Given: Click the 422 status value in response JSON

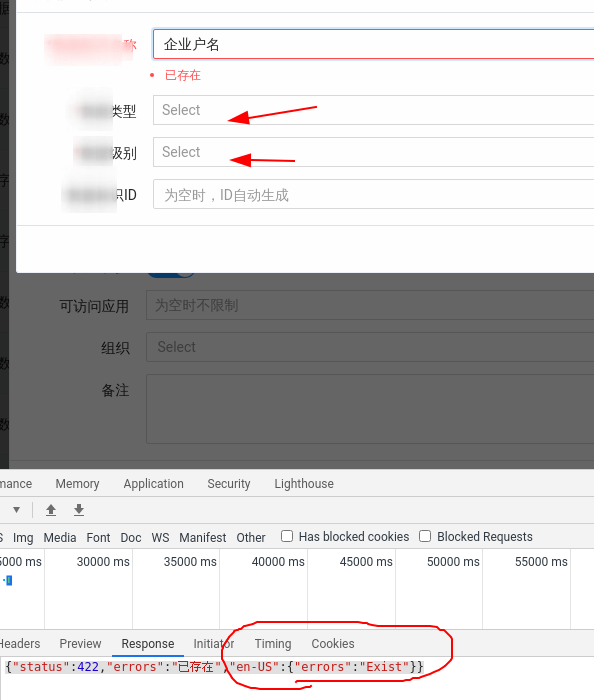Looking at the screenshot, I should 88,667.
